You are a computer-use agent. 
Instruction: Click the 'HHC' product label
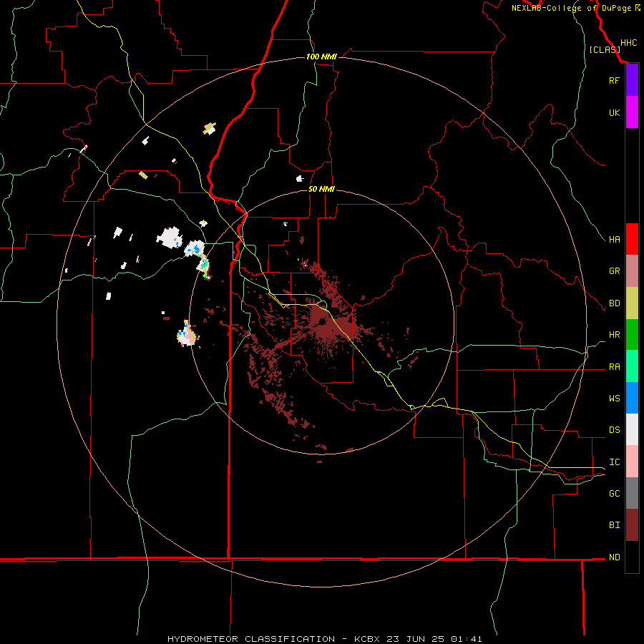click(628, 43)
